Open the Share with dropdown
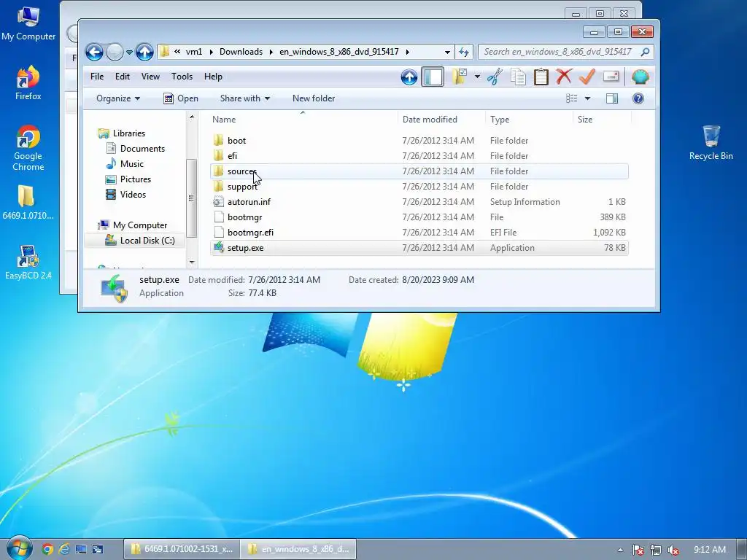 click(245, 98)
